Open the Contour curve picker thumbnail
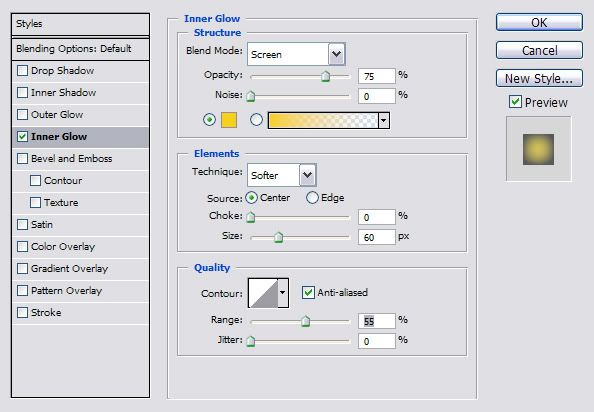594x412 pixels. 264,293
